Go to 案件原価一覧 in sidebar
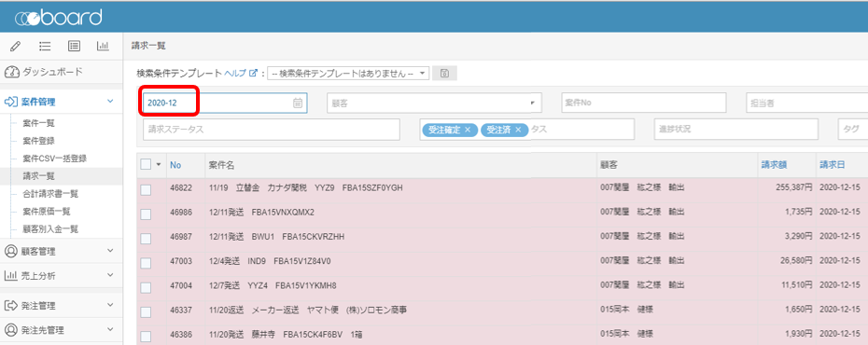 47,212
